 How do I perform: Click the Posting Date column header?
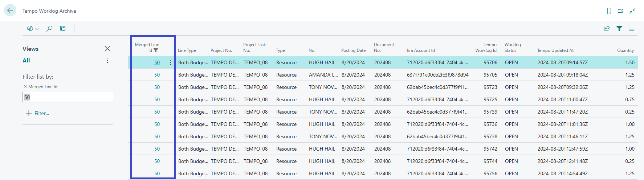(x=353, y=50)
